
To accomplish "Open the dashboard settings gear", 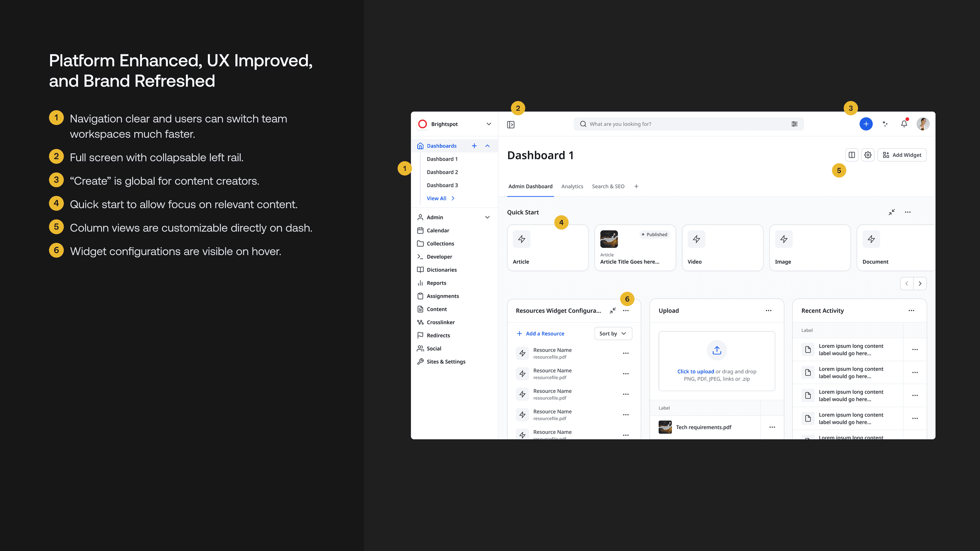I will (868, 155).
